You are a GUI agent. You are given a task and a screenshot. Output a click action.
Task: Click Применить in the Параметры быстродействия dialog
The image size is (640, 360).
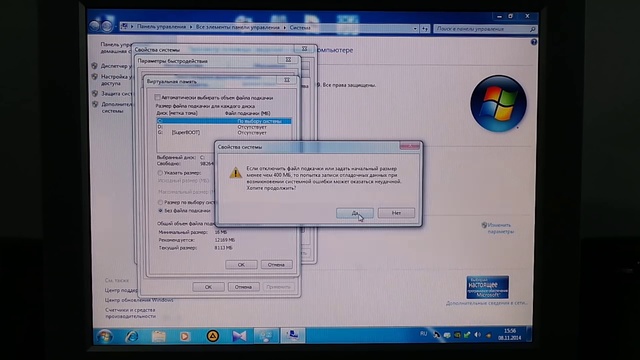pos(278,287)
